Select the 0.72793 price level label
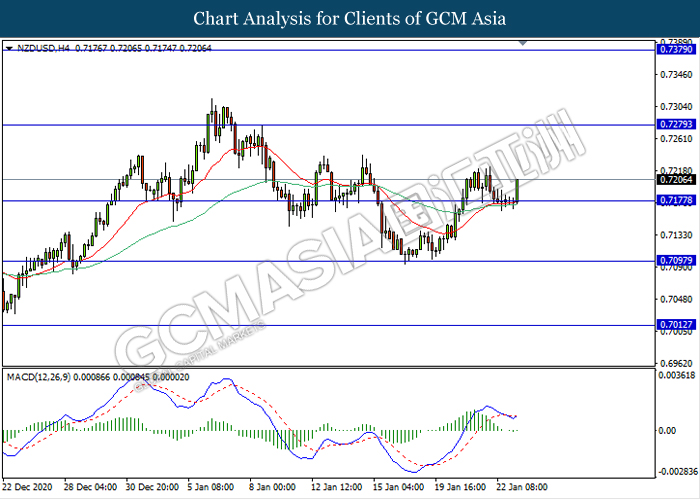 [676, 124]
